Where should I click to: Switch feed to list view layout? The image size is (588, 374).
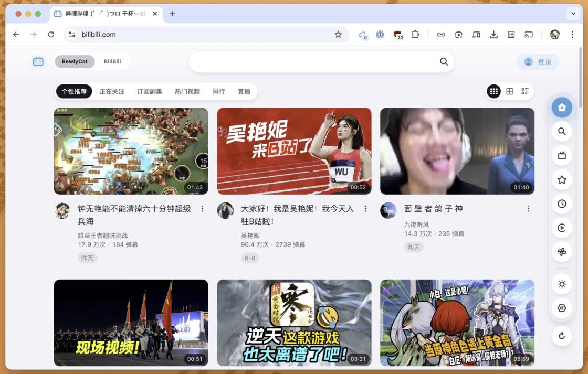524,91
